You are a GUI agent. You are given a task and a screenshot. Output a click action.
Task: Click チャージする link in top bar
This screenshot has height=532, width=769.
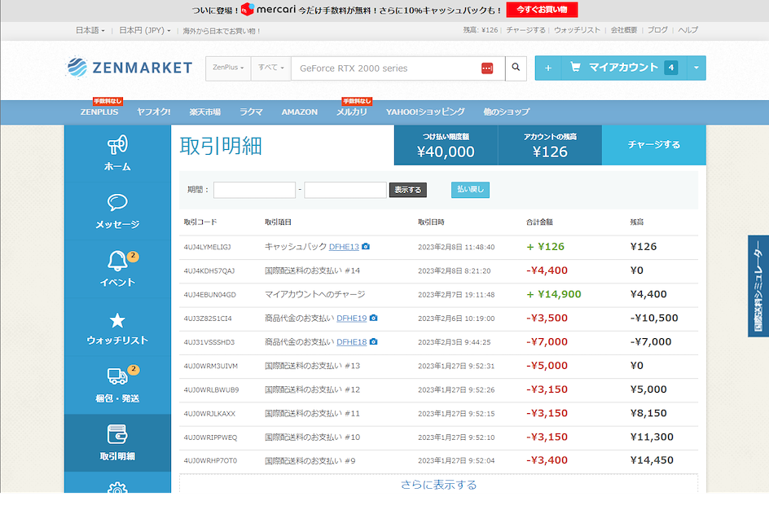[x=525, y=30]
